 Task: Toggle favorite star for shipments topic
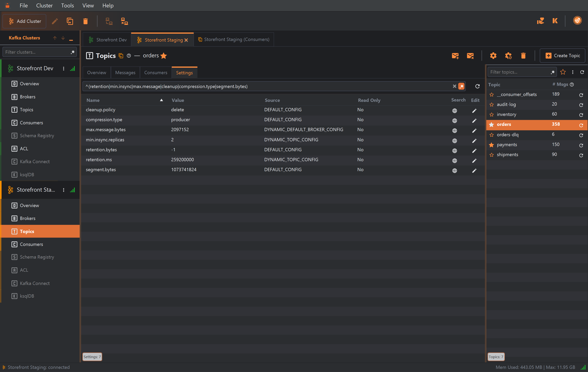click(x=492, y=155)
